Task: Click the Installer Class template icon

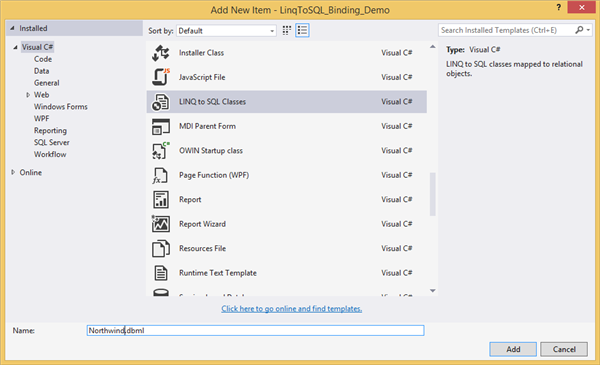Action: (x=161, y=53)
